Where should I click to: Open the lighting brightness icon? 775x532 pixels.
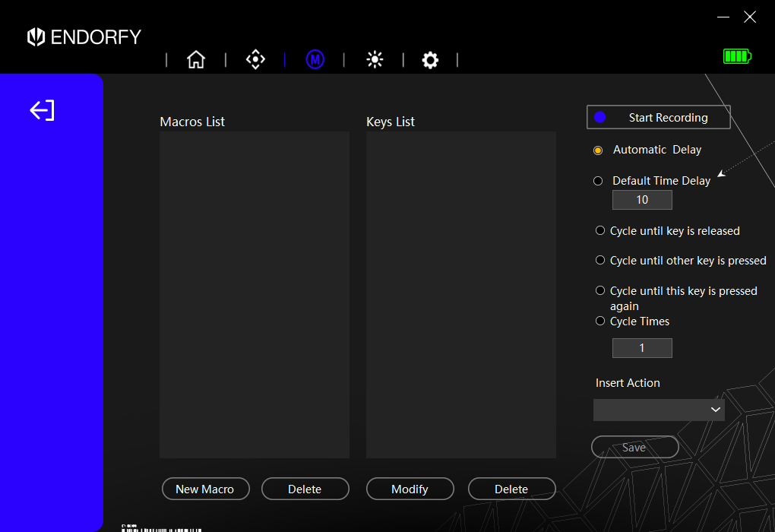[375, 59]
